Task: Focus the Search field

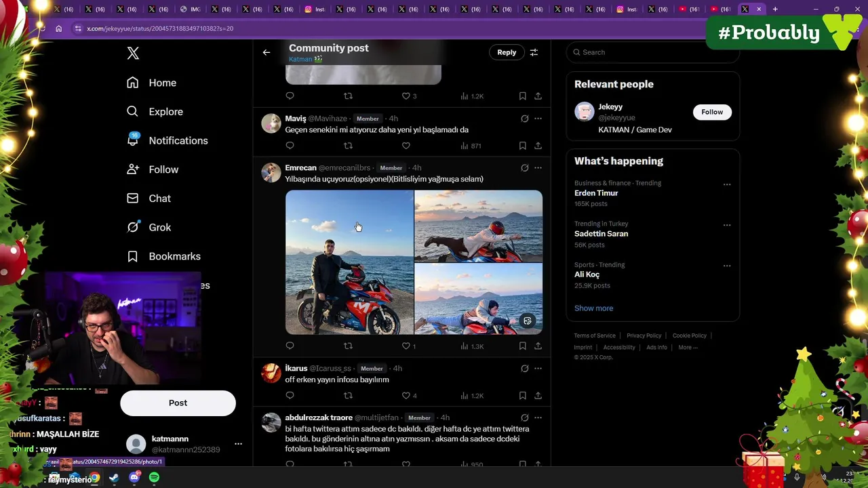Action: coord(653,52)
